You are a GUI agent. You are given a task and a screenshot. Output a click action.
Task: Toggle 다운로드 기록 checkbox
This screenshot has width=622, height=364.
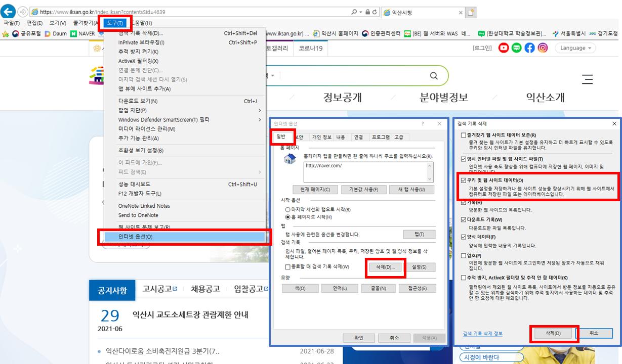coord(464,220)
